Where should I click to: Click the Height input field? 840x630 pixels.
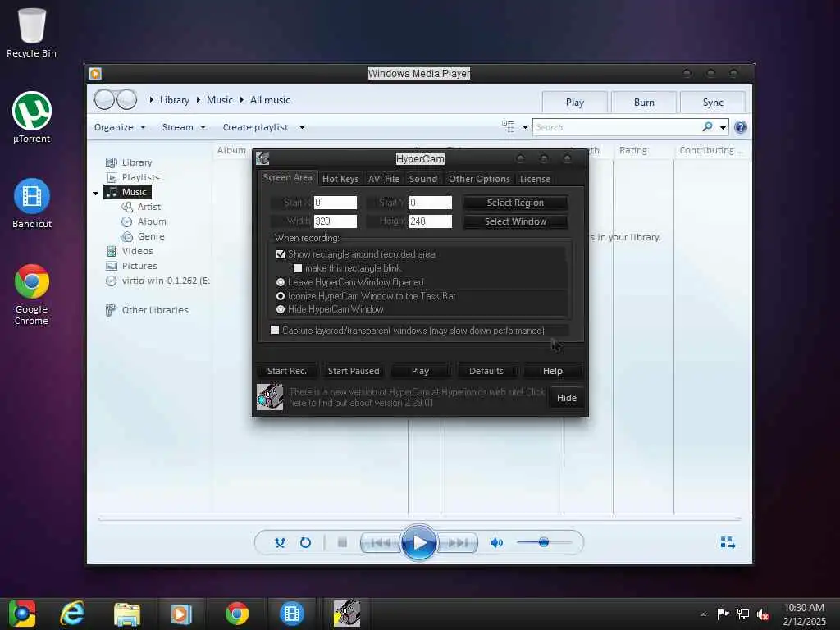tap(430, 221)
